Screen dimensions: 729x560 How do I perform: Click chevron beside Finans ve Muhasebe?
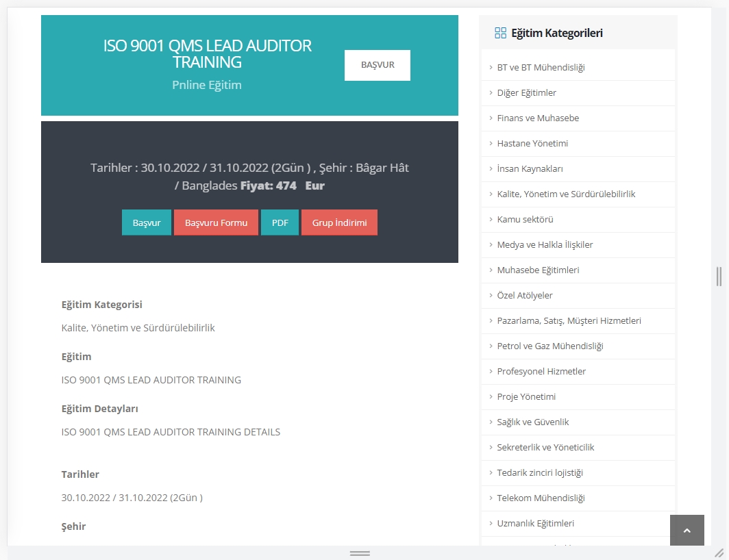(491, 118)
